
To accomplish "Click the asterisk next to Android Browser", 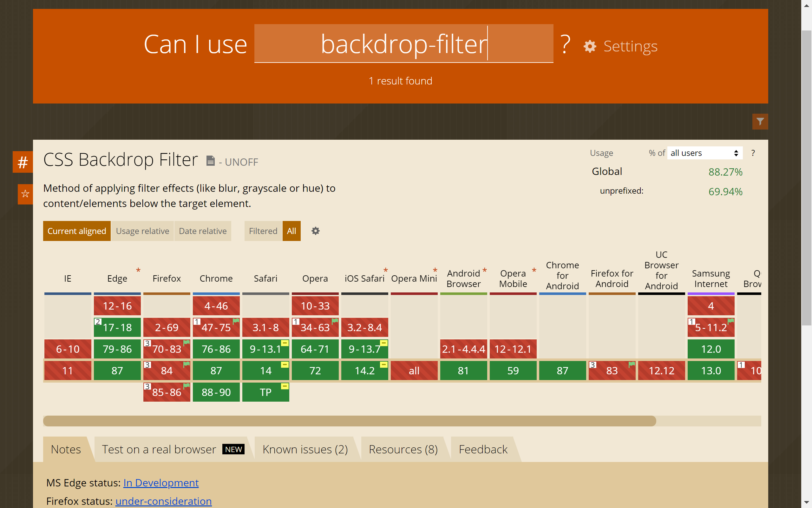I will tap(485, 271).
